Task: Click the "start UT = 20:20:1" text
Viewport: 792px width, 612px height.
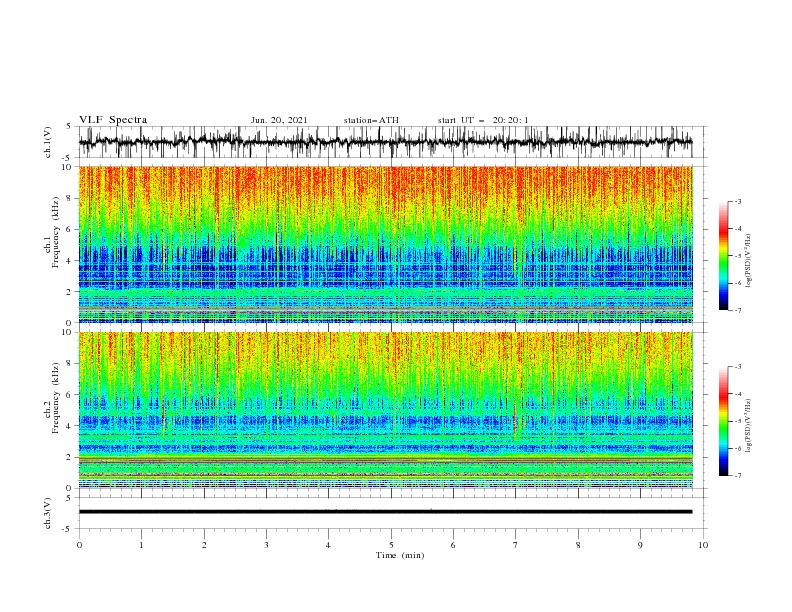Action: (x=483, y=120)
